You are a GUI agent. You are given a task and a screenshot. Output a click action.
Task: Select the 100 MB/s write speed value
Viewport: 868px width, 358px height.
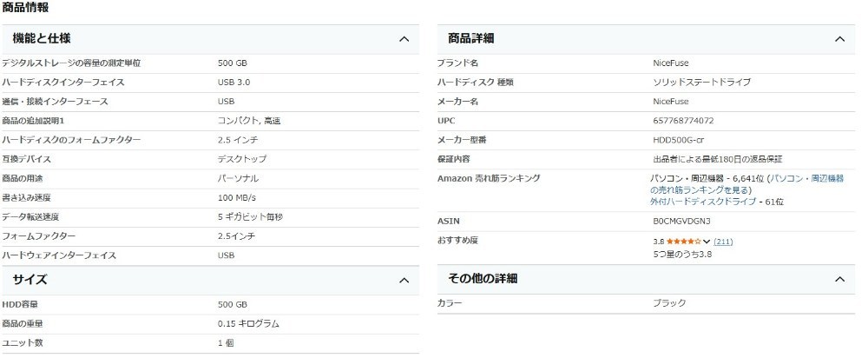point(236,198)
